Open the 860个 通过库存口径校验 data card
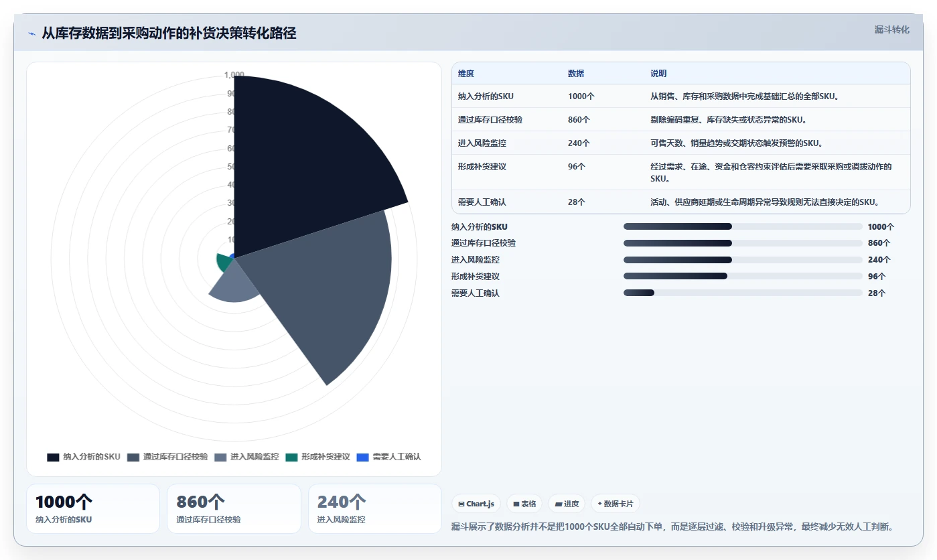 pos(234,509)
